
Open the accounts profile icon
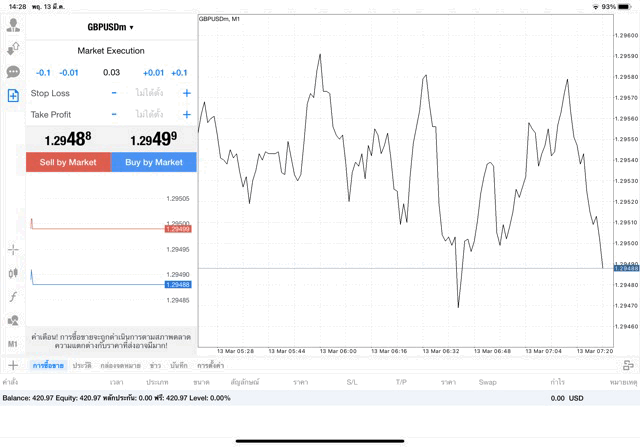click(x=13, y=24)
